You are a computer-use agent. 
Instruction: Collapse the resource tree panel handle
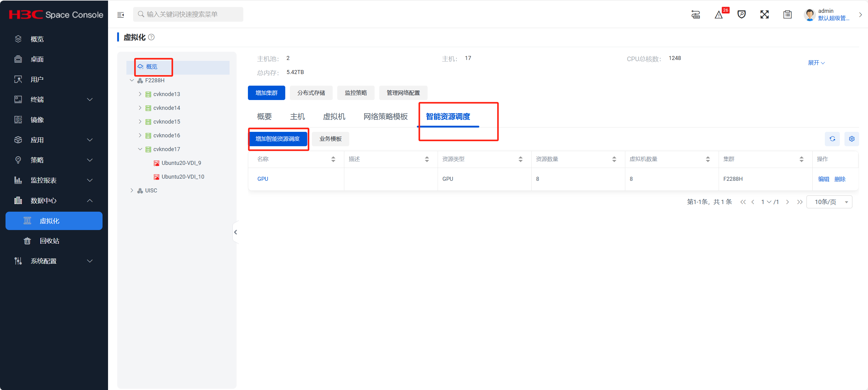[x=236, y=232]
